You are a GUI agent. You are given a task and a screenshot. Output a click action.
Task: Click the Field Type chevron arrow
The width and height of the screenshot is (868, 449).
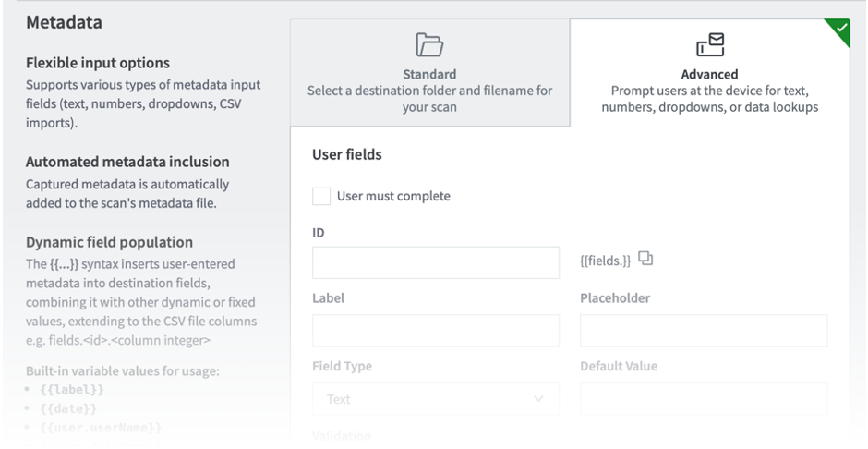(x=539, y=399)
